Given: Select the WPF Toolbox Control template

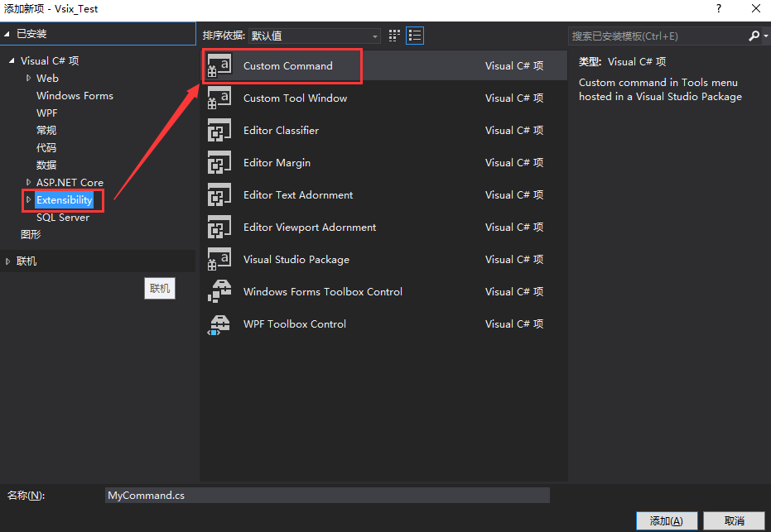Looking at the screenshot, I should (384, 324).
